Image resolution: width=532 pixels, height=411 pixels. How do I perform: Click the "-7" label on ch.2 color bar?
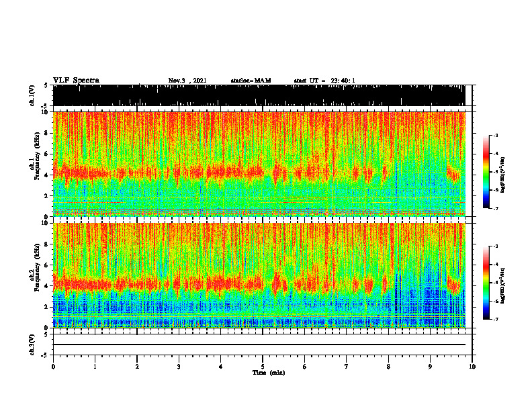coord(496,319)
